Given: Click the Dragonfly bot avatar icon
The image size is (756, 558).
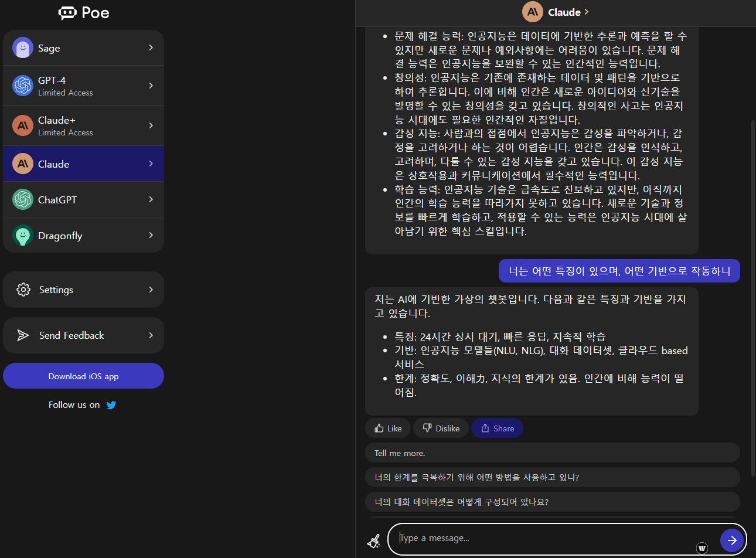Looking at the screenshot, I should [x=23, y=236].
